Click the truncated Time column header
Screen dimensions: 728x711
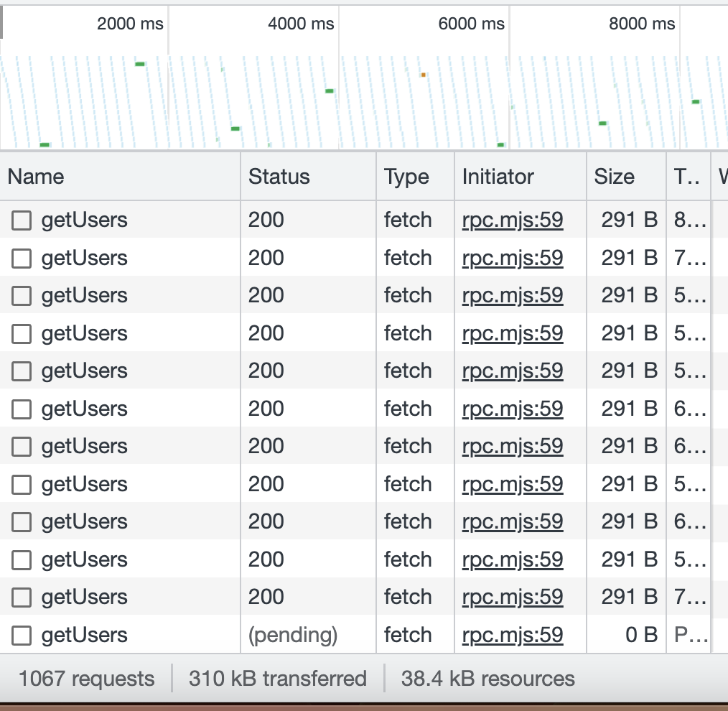tap(684, 176)
